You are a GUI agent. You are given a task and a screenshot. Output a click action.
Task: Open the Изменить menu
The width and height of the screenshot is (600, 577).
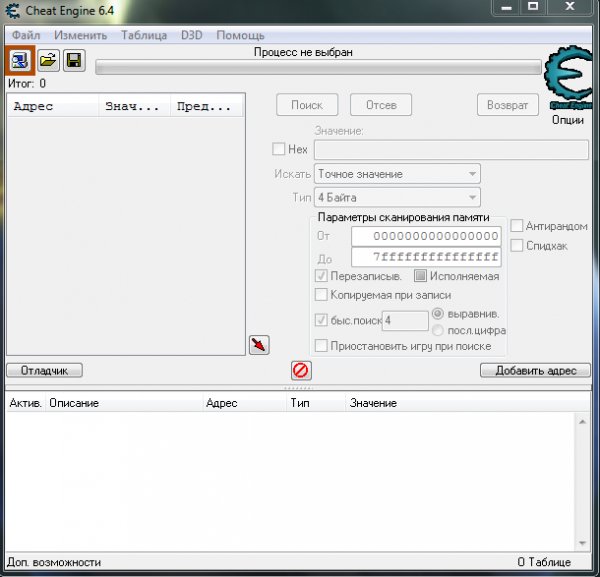(80, 35)
